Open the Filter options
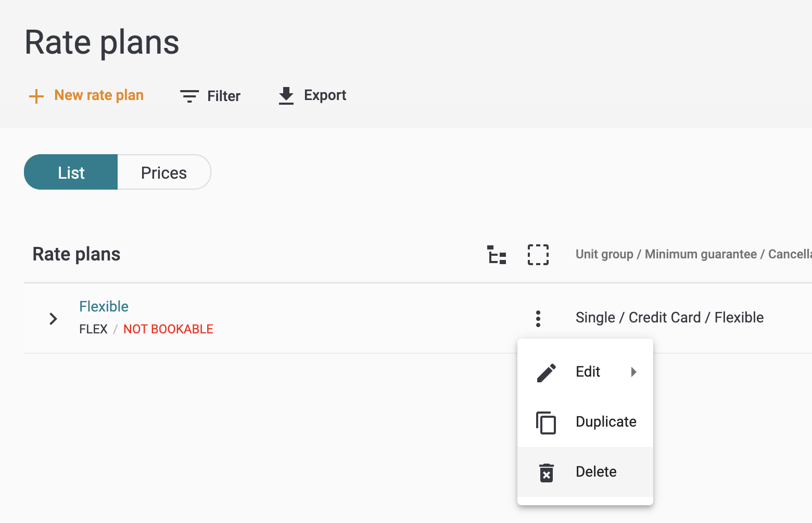 (210, 96)
